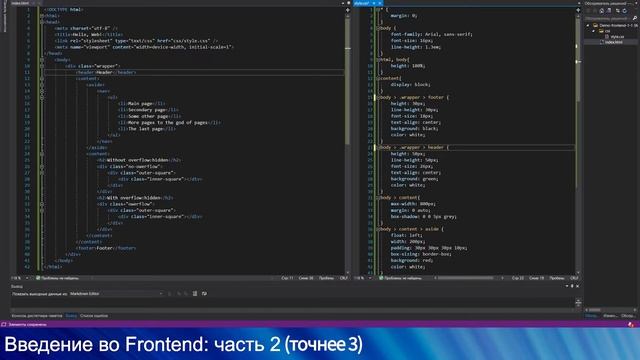This screenshot has height=360, width=640.
Task: Click 'Пробелы' indicator of index.html editor
Action: pos(326,278)
